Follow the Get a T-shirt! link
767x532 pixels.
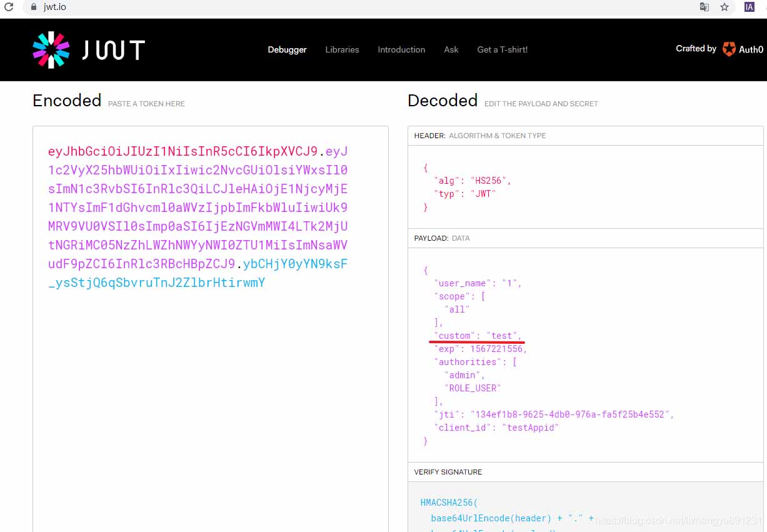502,49
